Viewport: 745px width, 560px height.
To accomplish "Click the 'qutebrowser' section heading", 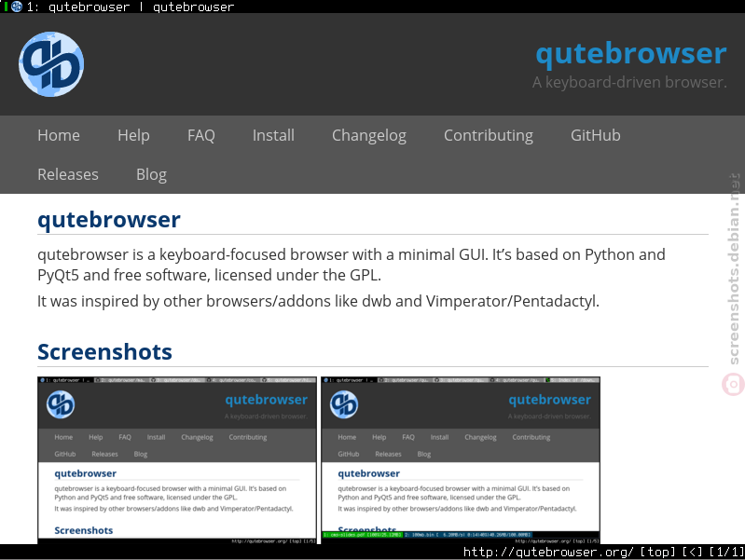I will [x=109, y=220].
